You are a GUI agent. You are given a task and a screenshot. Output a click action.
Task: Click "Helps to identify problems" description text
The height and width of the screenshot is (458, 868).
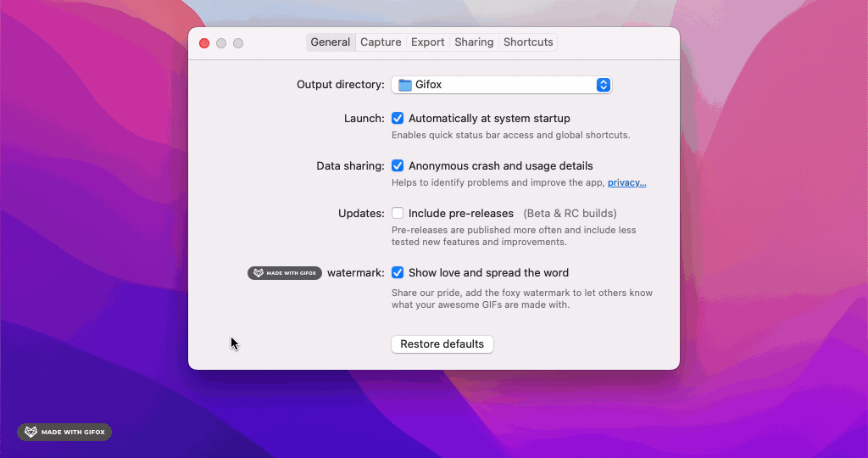[498, 182]
